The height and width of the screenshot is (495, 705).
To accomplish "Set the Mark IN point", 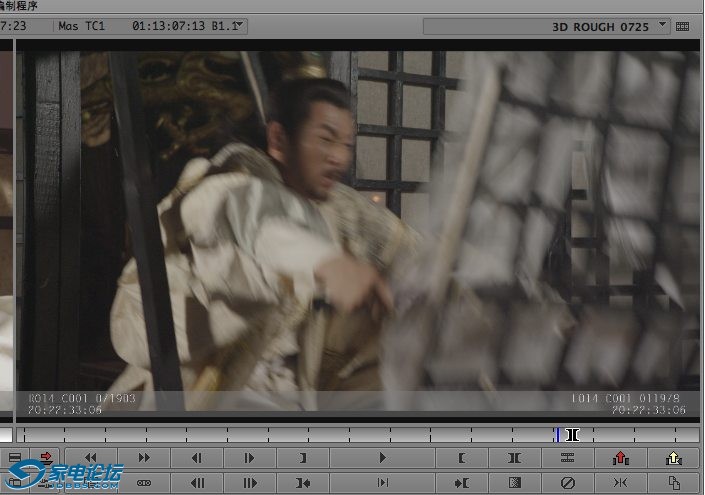I will click(x=462, y=458).
